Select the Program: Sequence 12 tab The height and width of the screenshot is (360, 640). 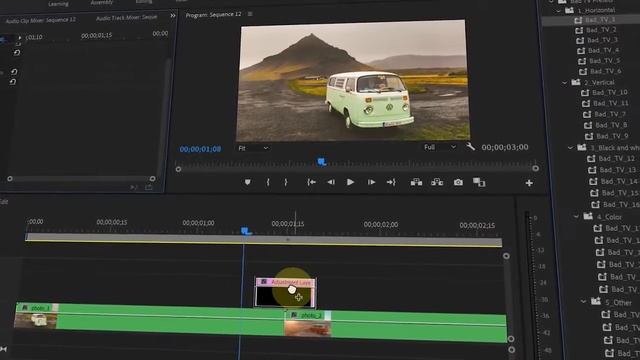click(213, 15)
